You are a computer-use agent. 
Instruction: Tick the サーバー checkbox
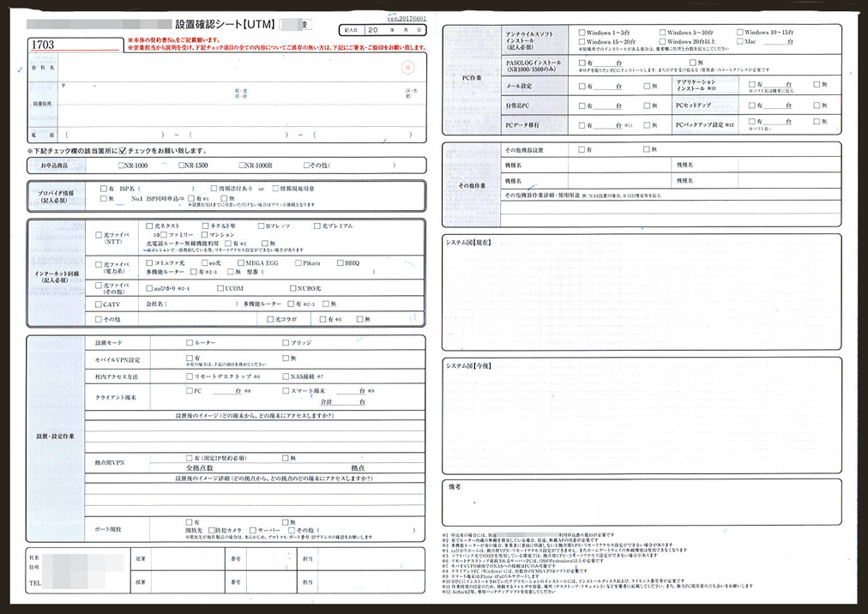point(252,531)
